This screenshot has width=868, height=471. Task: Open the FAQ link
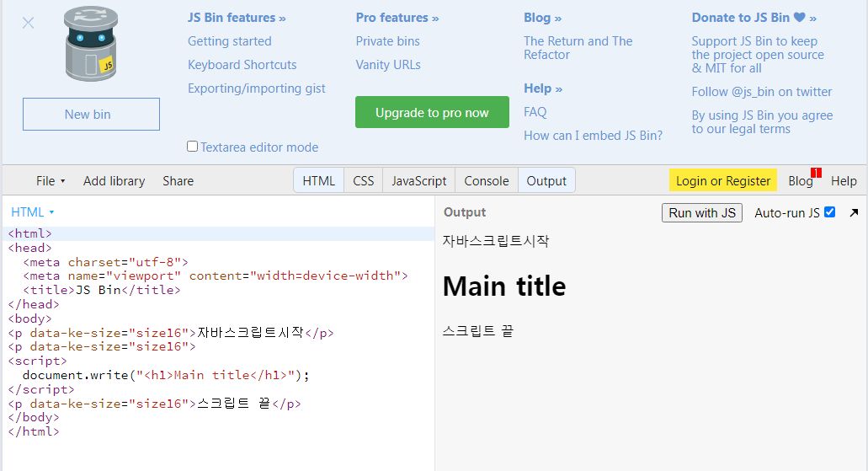pyautogui.click(x=535, y=112)
